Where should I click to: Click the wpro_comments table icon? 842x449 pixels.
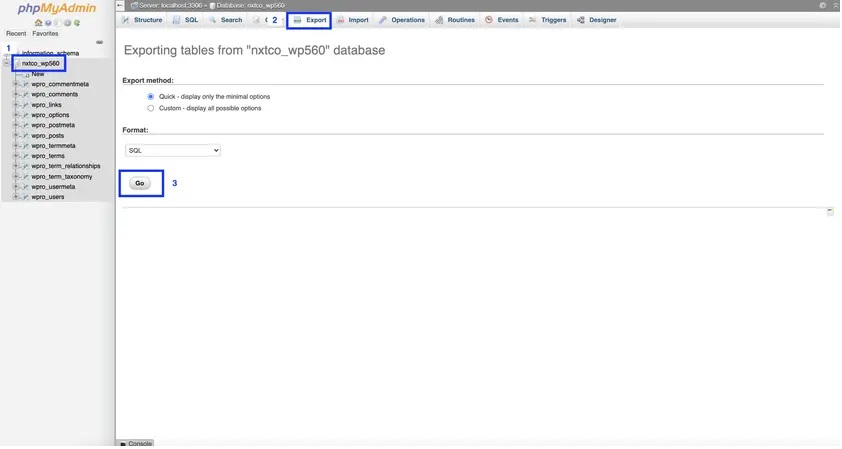pos(25,95)
